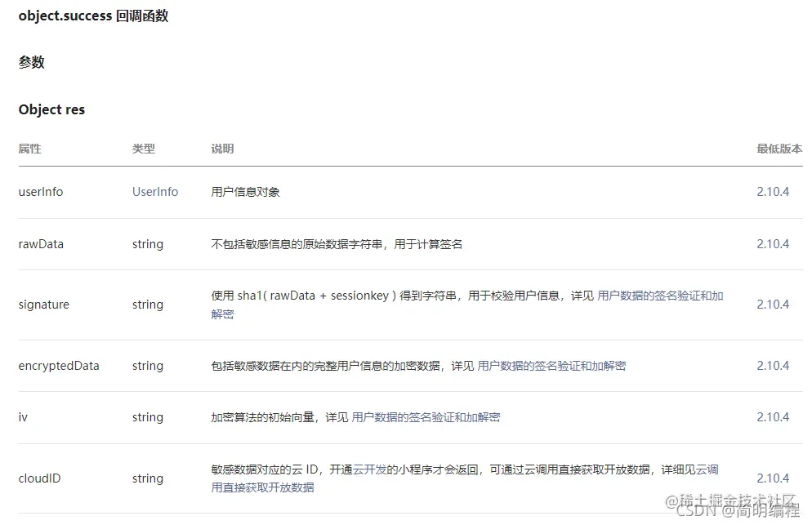Click the 类型 column header
Image resolution: width=812 pixels, height=525 pixels.
point(143,149)
